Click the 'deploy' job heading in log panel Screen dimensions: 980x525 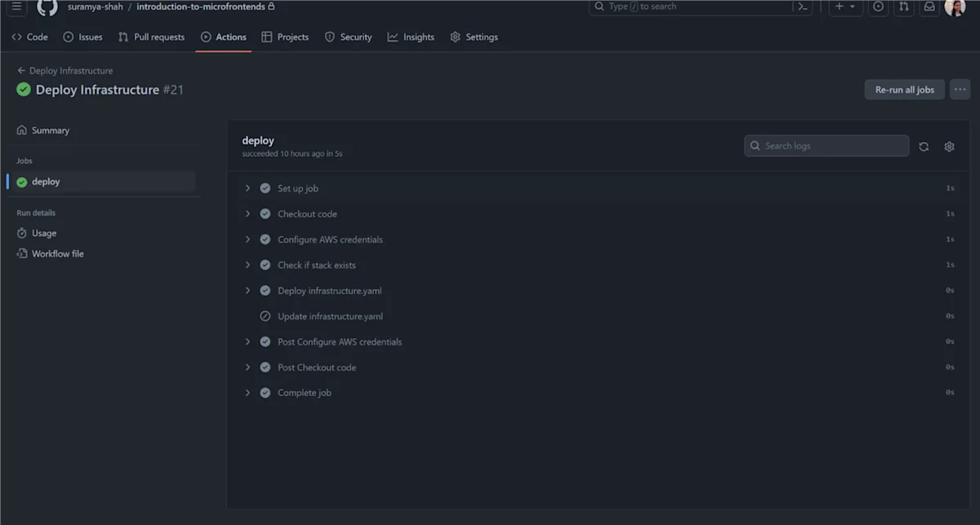tap(258, 140)
